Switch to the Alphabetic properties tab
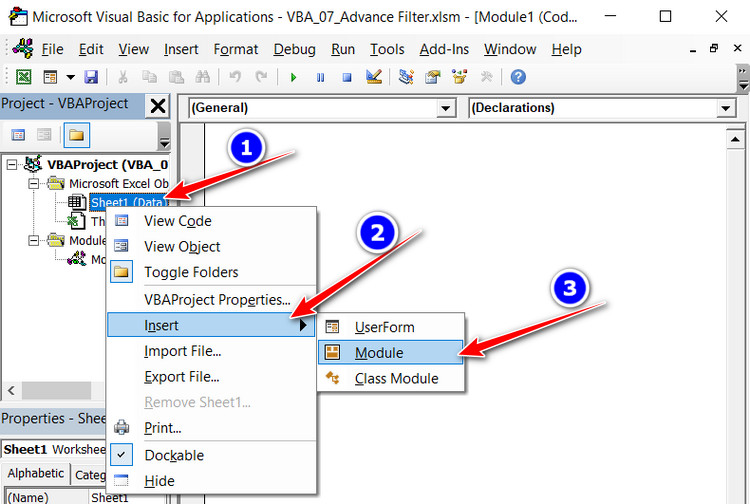Image resolution: width=750 pixels, height=504 pixels. click(x=36, y=473)
